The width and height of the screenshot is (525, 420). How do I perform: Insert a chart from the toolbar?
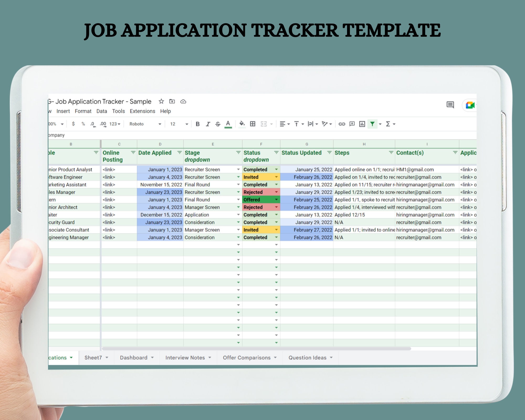(362, 124)
